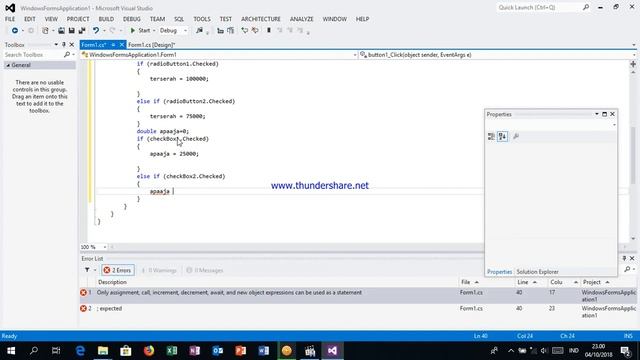Switch to the Solution Explorer tab

tap(537, 272)
